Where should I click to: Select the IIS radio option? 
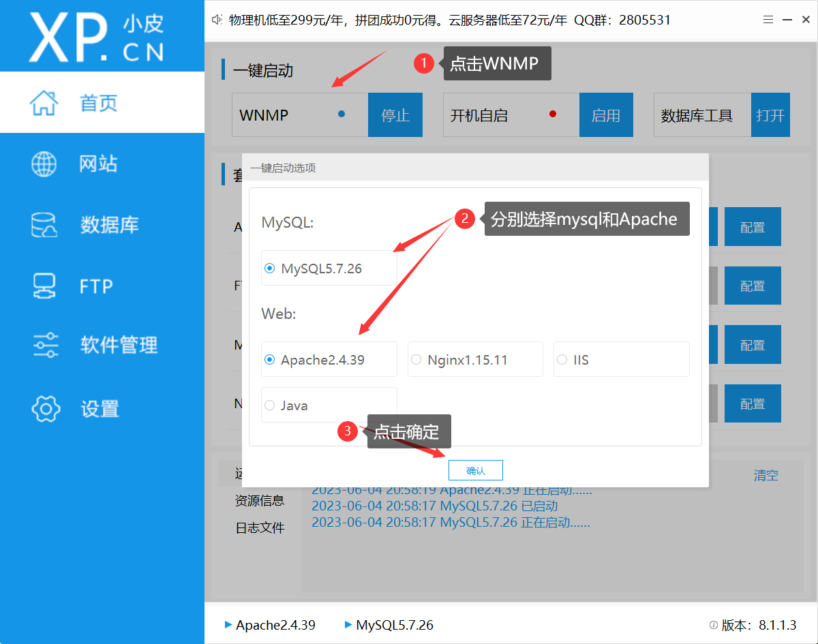[x=562, y=360]
